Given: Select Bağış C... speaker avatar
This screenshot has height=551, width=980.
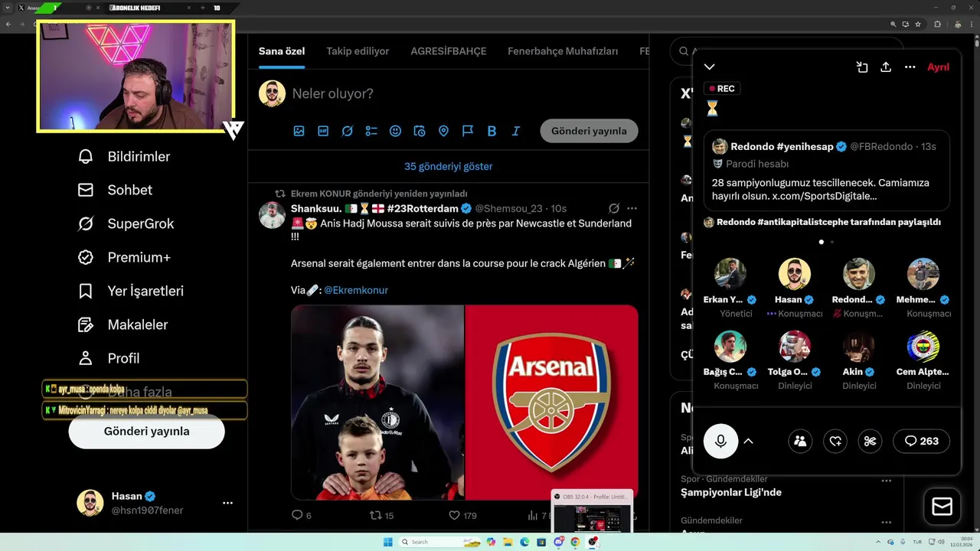Looking at the screenshot, I should pos(730,347).
